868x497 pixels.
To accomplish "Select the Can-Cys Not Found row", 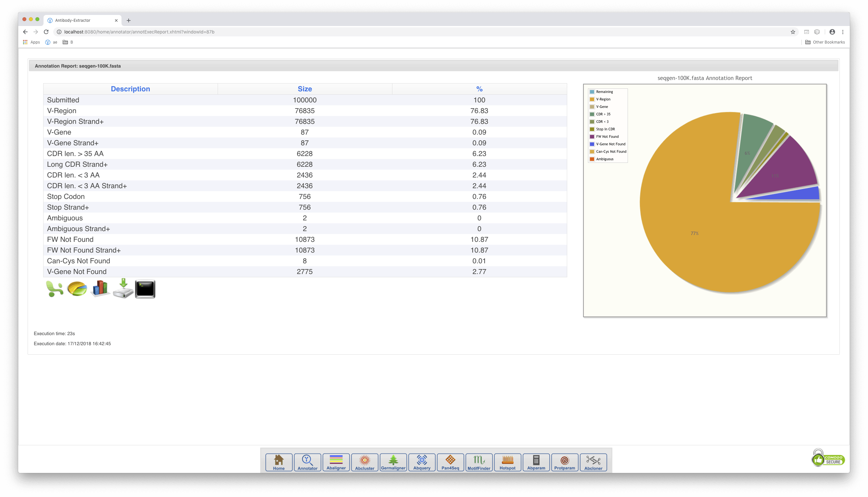I will coord(305,261).
